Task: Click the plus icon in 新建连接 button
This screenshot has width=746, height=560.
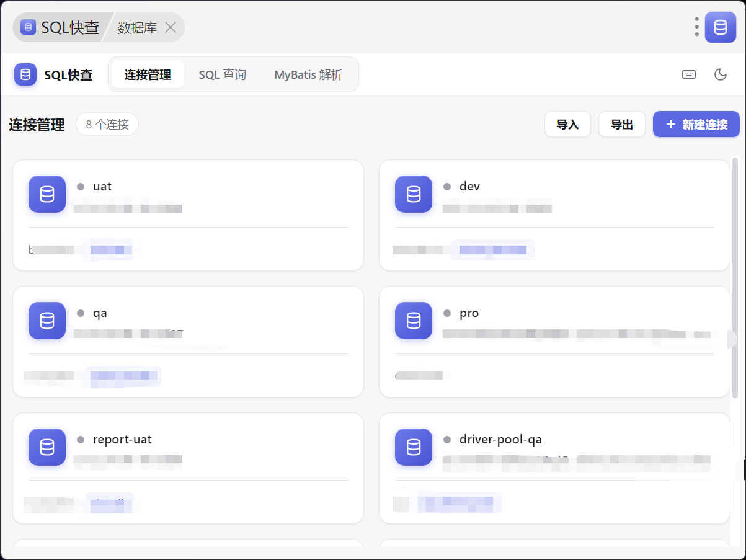Action: point(670,125)
